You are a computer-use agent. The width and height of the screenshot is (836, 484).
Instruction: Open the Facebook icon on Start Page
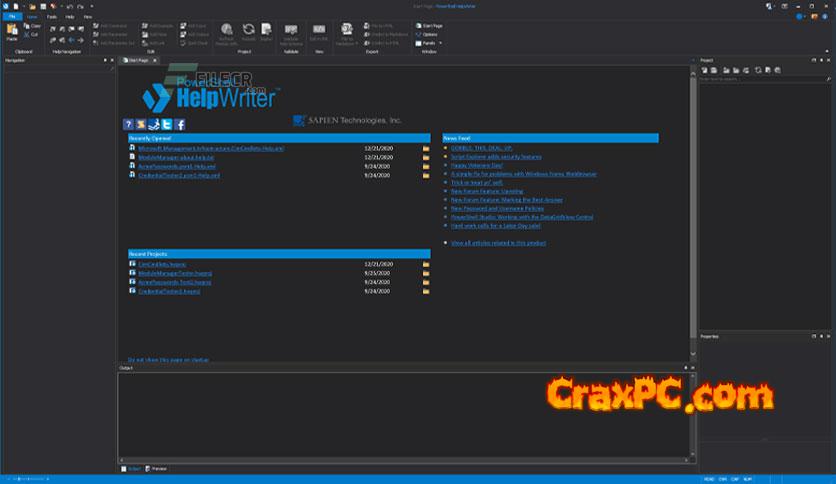180,124
